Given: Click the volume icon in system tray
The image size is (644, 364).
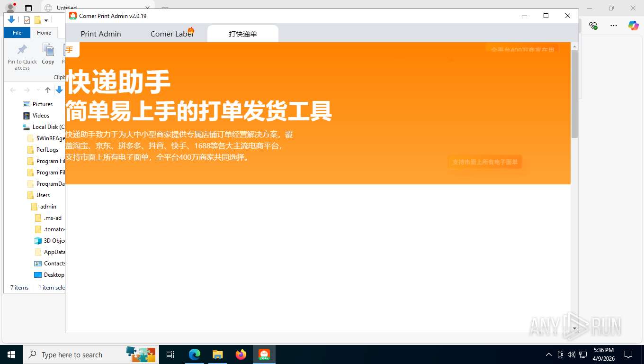Looking at the screenshot, I should point(571,355).
